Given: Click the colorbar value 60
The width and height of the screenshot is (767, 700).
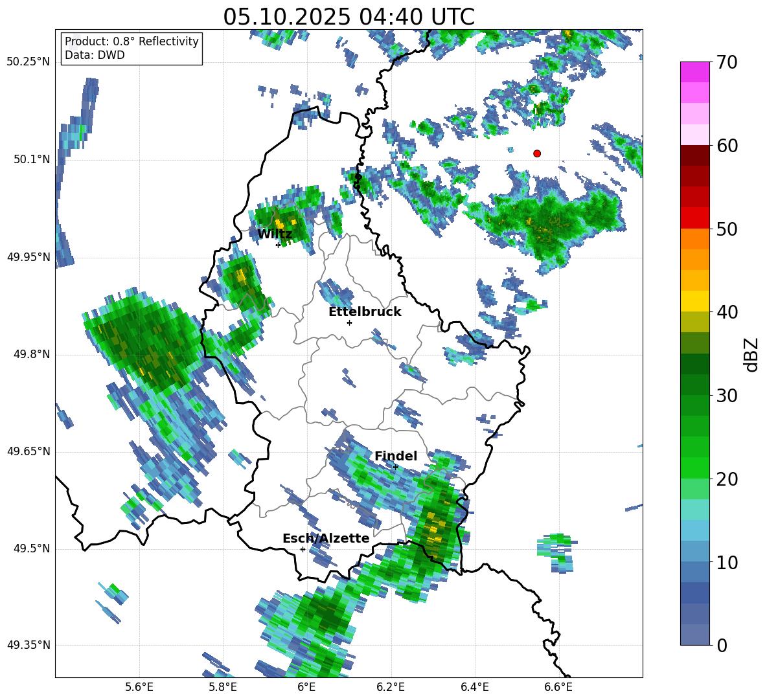Looking at the screenshot, I should (x=727, y=146).
